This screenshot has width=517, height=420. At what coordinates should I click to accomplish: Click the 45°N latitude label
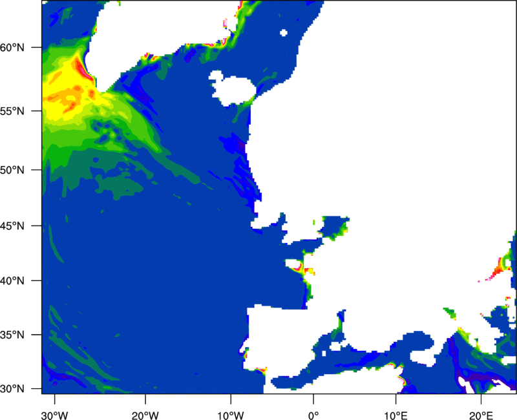tap(12, 226)
